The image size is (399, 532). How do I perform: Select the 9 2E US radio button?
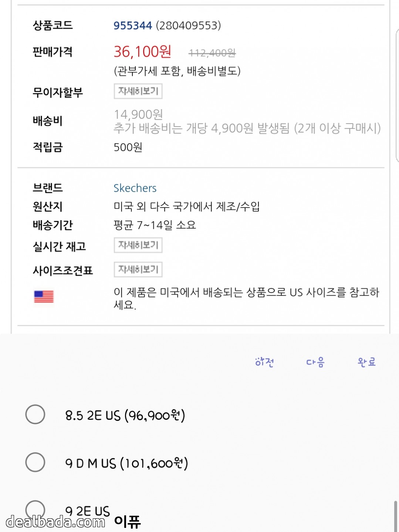[x=35, y=509]
